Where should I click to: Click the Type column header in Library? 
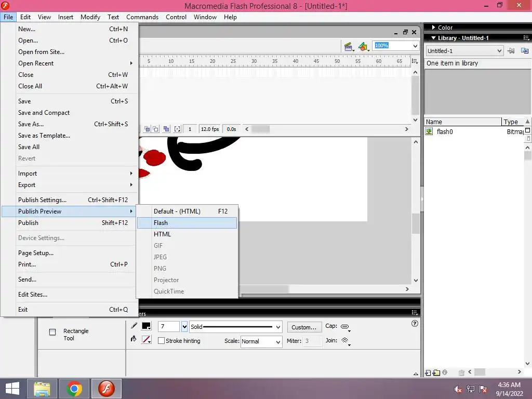(x=512, y=122)
